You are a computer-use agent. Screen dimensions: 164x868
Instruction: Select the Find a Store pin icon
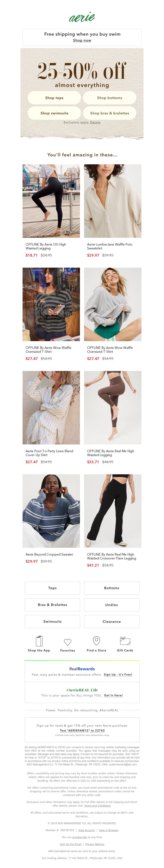pyautogui.click(x=97, y=640)
